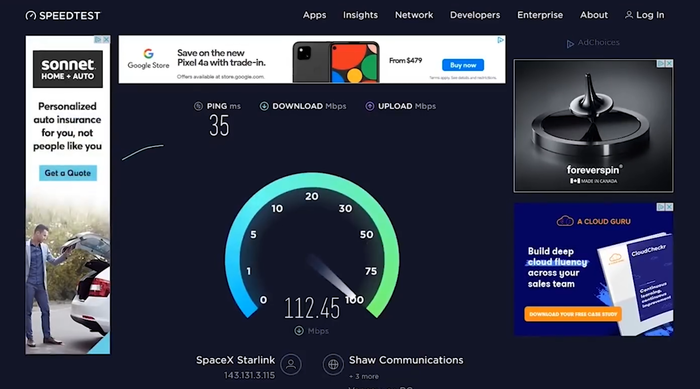Open the Network menu item
Image resolution: width=700 pixels, height=389 pixels.
(x=414, y=15)
